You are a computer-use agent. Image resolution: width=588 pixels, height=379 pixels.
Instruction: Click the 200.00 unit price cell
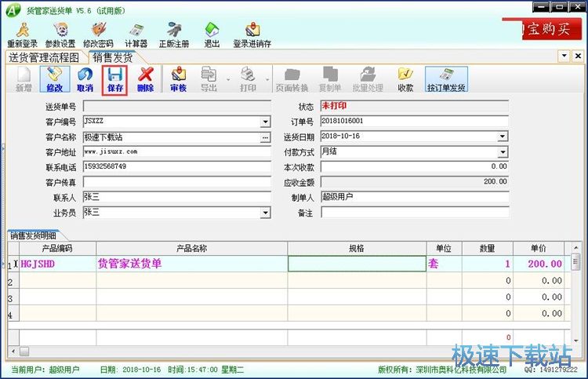coord(539,264)
